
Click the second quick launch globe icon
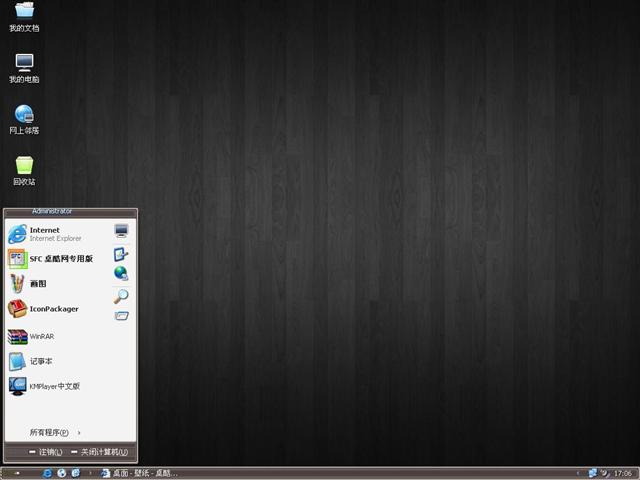point(62,473)
